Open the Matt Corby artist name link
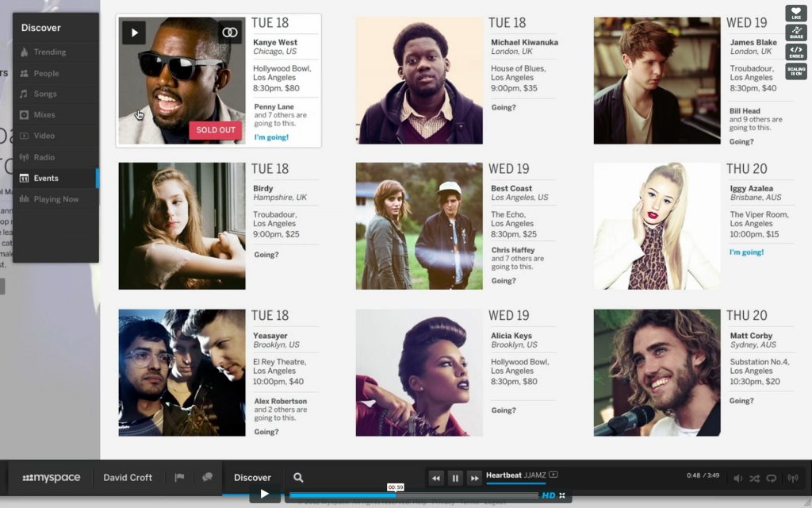The height and width of the screenshot is (508, 812). 751,336
